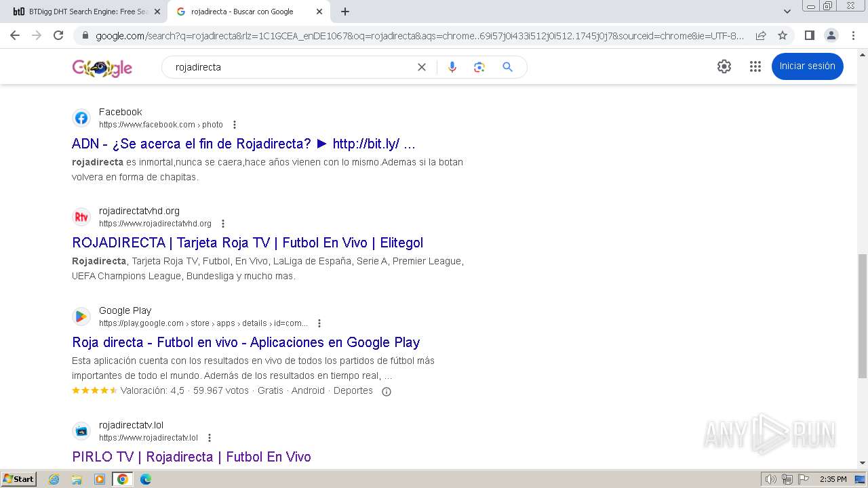Close the BTDigg tab
The image size is (868, 488).
tap(157, 12)
